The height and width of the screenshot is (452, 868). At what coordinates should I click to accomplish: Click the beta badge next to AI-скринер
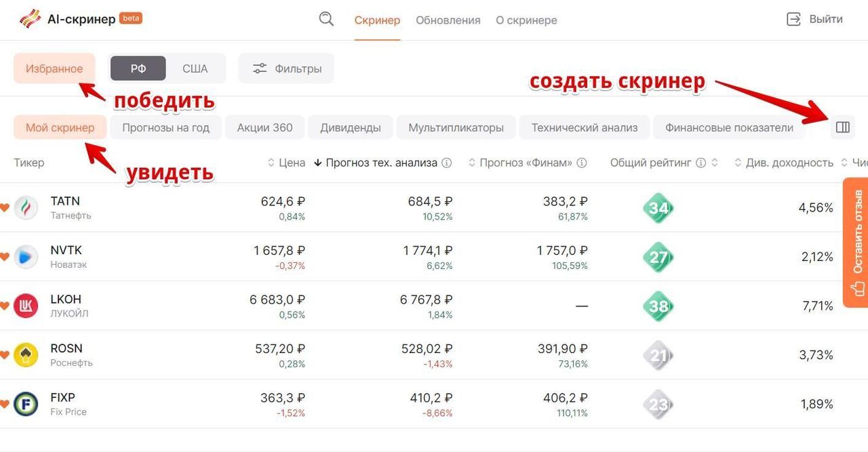[x=131, y=18]
